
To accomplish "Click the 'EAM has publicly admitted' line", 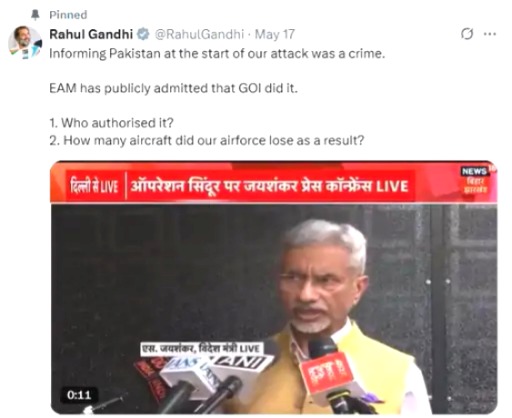I will tap(173, 88).
